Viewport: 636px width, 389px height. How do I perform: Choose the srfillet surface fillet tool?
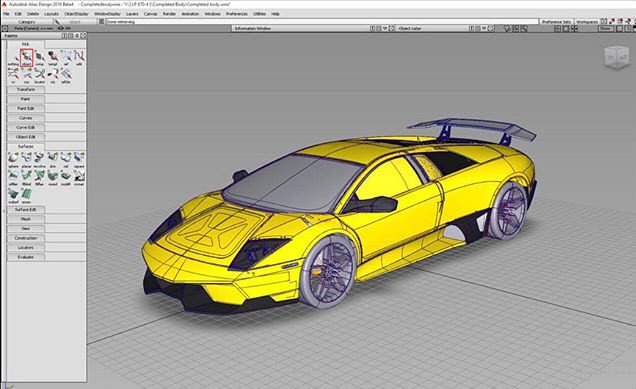tap(13, 178)
